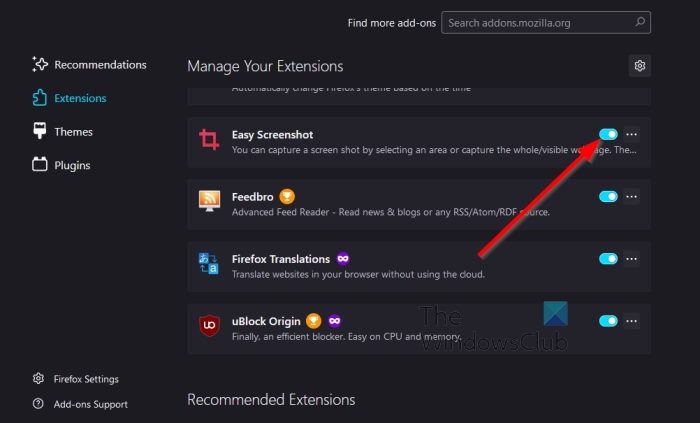Open Feedbro more options menu

(631, 197)
